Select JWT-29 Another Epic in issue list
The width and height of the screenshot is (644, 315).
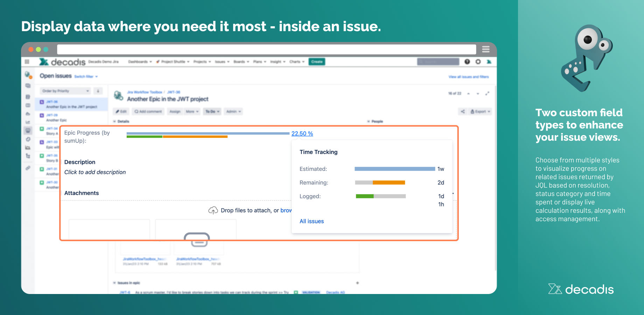71,118
